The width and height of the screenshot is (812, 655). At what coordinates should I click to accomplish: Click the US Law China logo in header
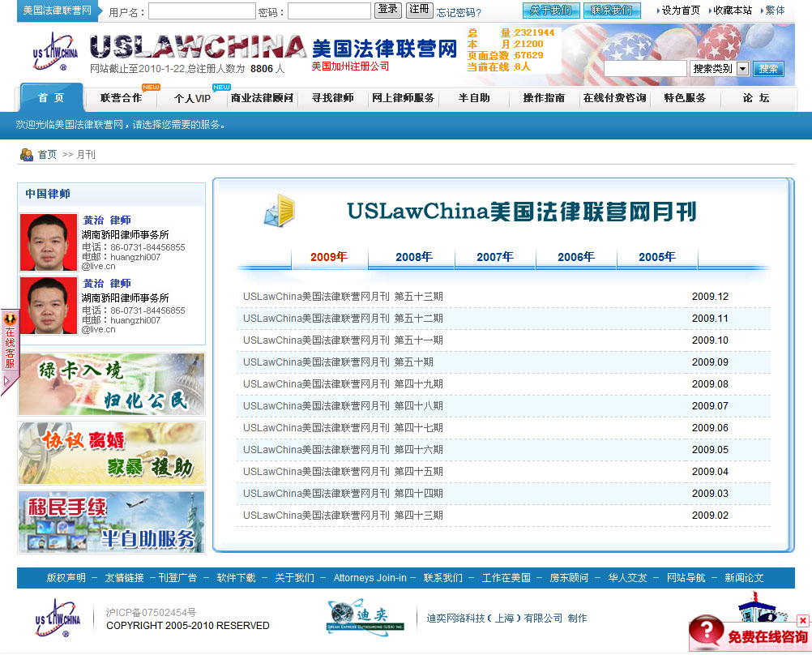click(55, 52)
